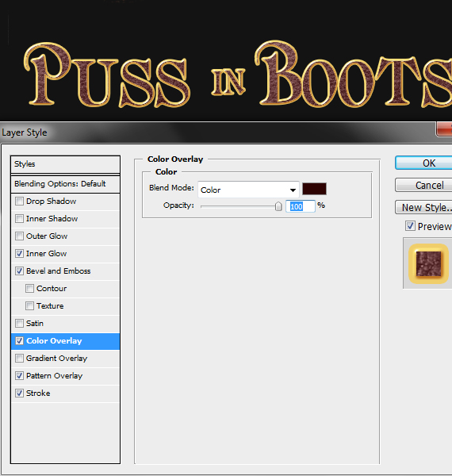Enable the Inner Shadow checkbox

click(19, 219)
